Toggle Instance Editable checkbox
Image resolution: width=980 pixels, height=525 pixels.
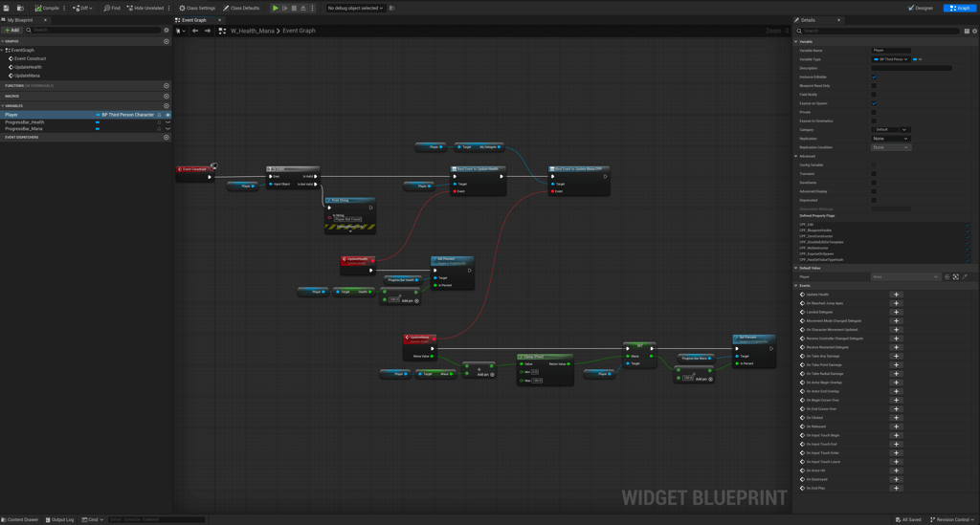click(x=874, y=77)
